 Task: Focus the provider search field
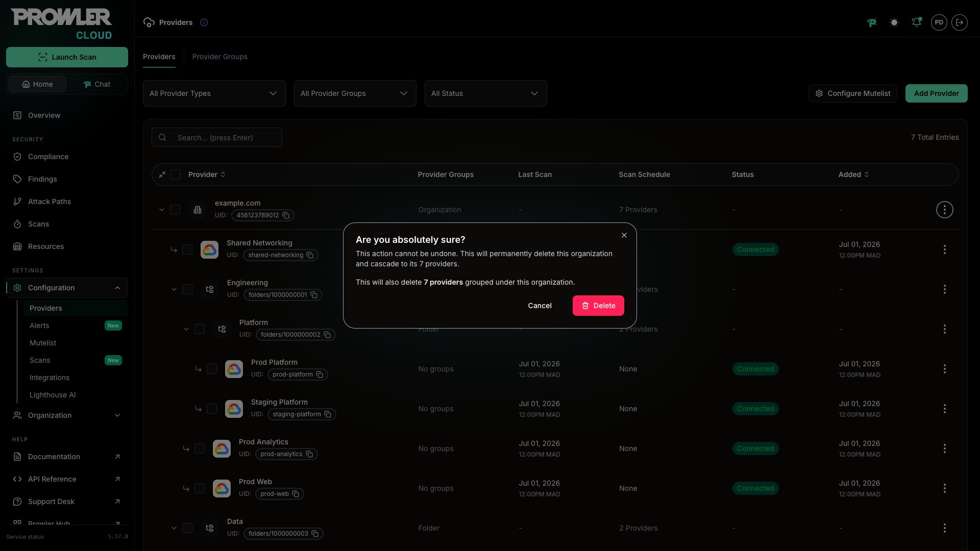pos(217,137)
